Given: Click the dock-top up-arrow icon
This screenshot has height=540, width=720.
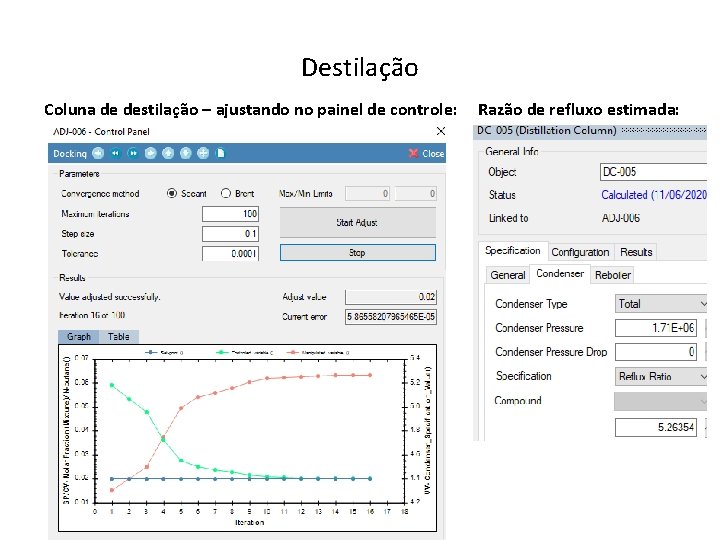Looking at the screenshot, I should 168,153.
